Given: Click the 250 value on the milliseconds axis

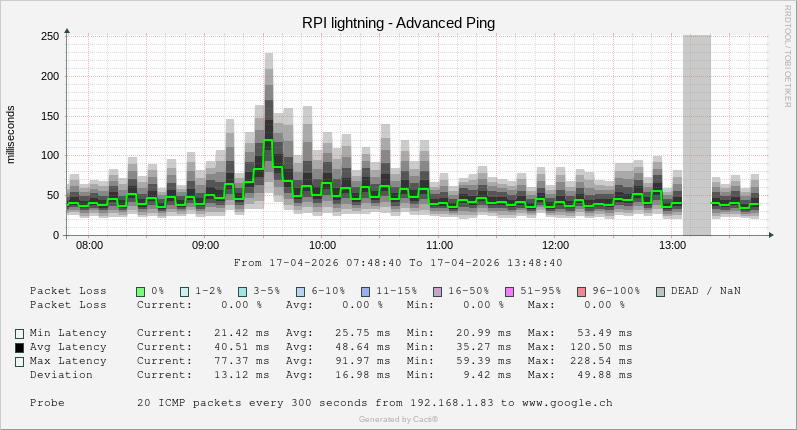Looking at the screenshot, I should (49, 36).
